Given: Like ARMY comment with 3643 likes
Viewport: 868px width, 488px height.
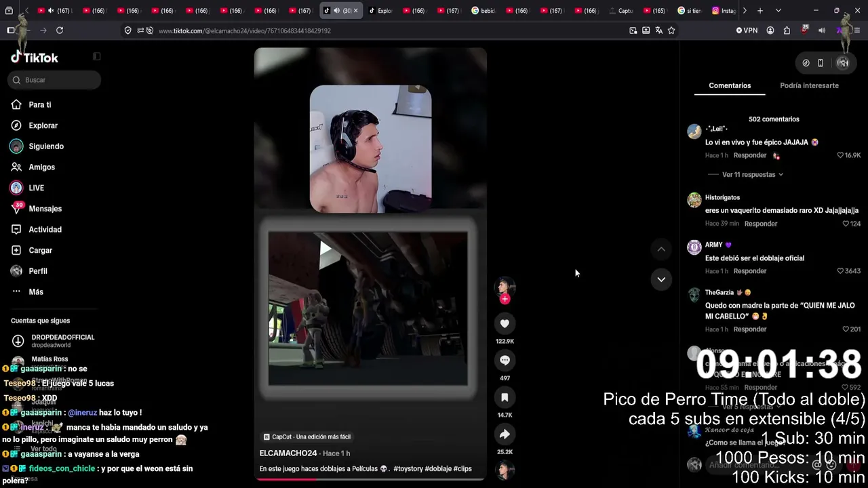Looking at the screenshot, I should (840, 271).
